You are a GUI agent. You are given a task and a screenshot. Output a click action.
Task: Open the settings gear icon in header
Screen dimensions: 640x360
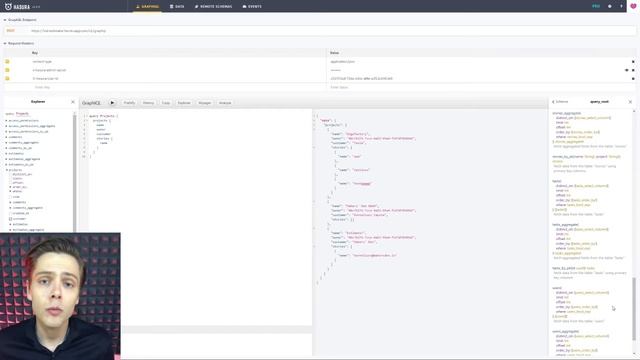(610, 6)
